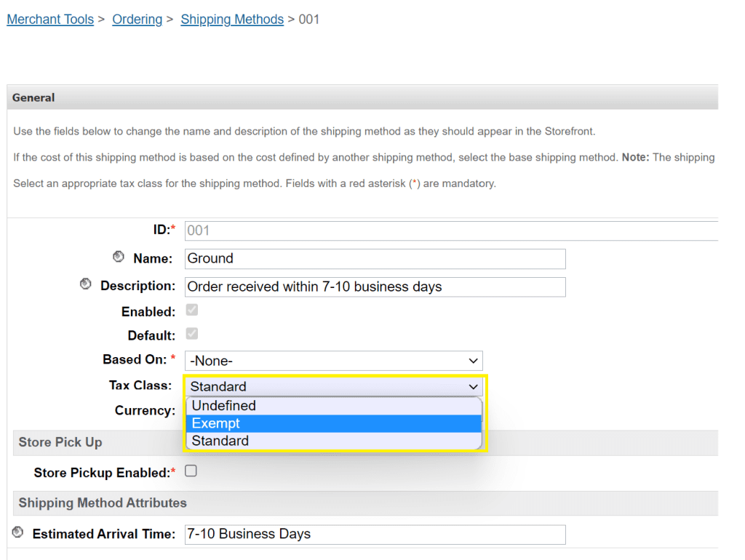Click the Store Pick Up section header

(x=60, y=442)
